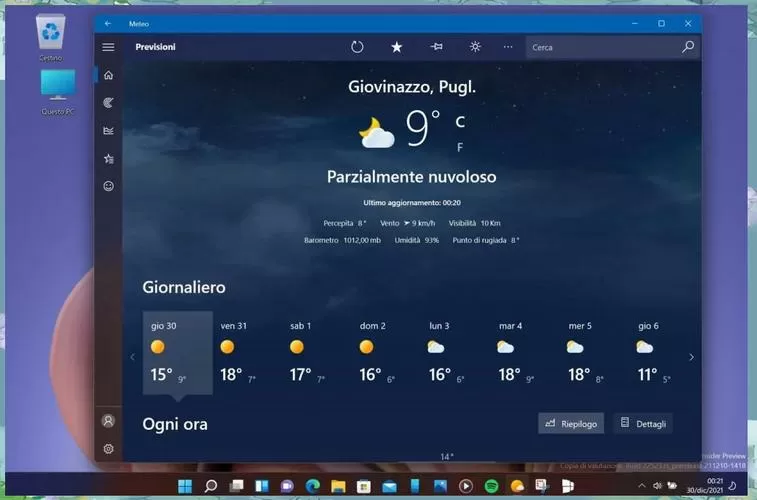757x500 pixels.
Task: Launch Microsoft Edge from taskbar
Action: click(x=312, y=486)
